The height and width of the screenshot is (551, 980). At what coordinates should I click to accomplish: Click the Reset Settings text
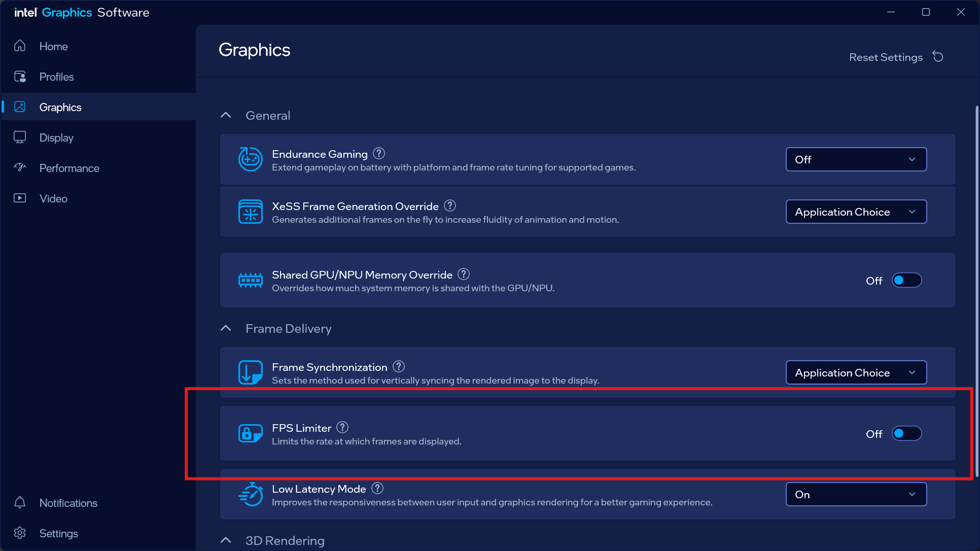(885, 57)
